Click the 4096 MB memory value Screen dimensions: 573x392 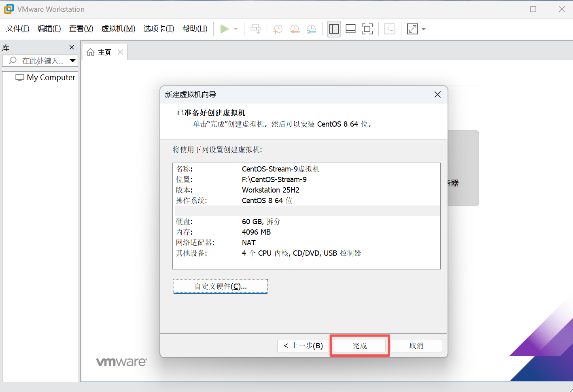pyautogui.click(x=256, y=232)
